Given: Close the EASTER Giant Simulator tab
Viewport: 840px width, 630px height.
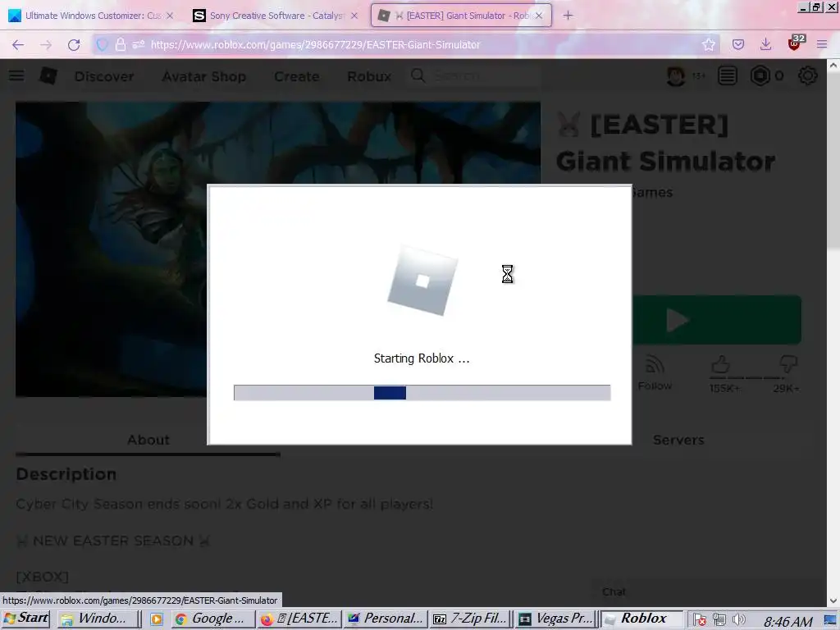Looking at the screenshot, I should click(539, 16).
